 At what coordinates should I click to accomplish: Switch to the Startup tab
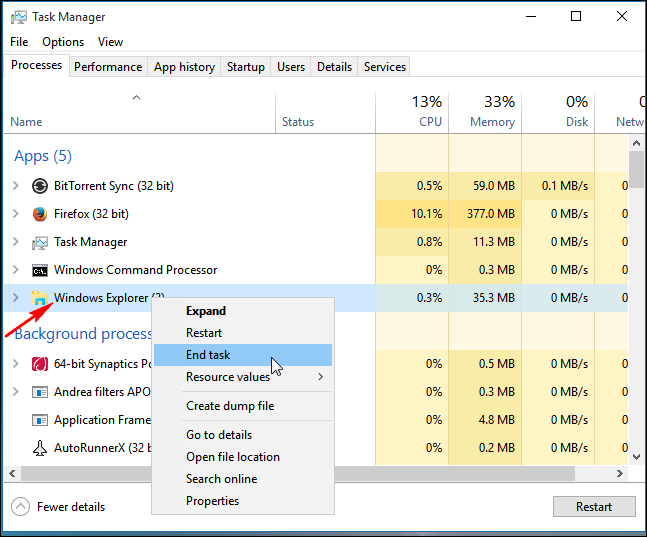246,67
